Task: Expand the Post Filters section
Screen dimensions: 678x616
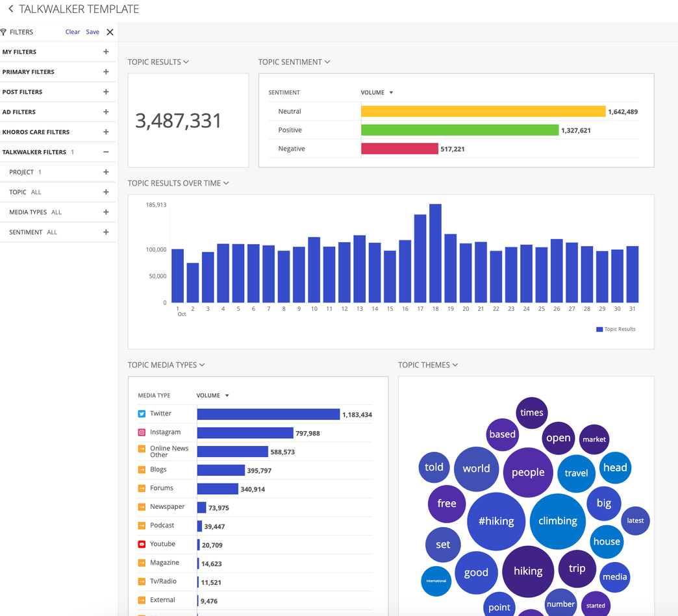Action: (x=106, y=92)
